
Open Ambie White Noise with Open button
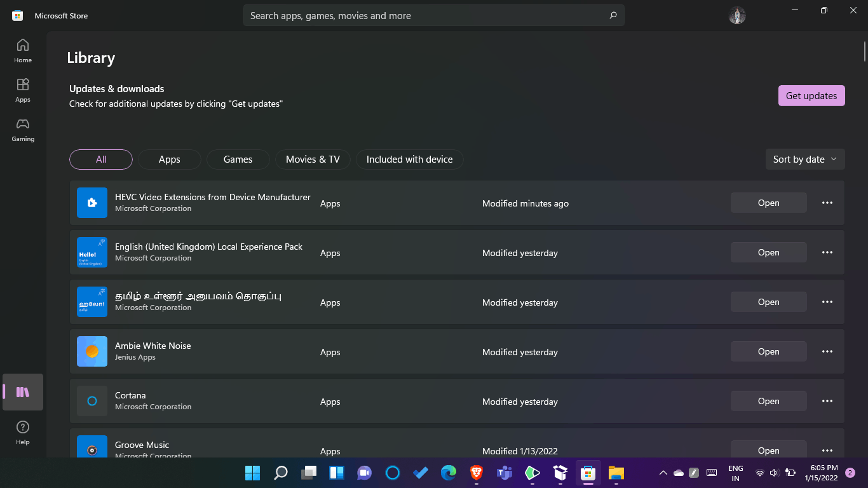(x=769, y=351)
